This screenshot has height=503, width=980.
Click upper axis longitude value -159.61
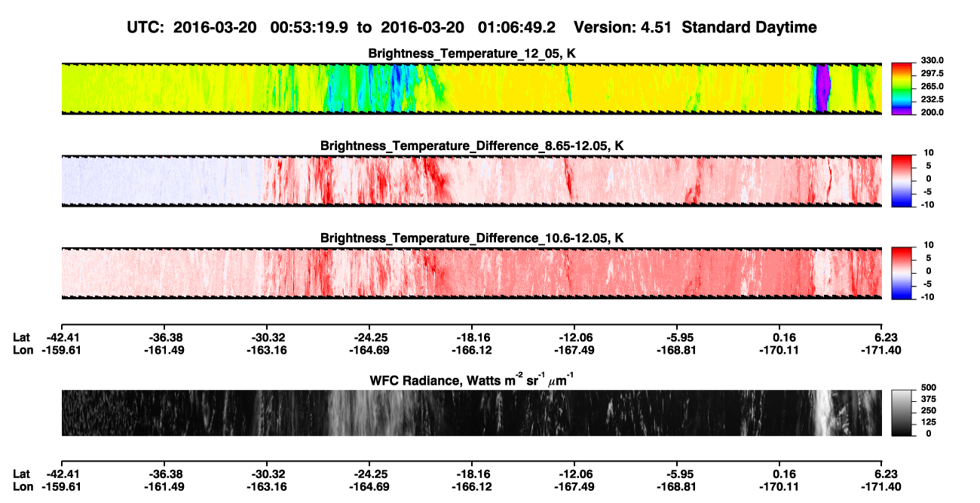pyautogui.click(x=61, y=350)
